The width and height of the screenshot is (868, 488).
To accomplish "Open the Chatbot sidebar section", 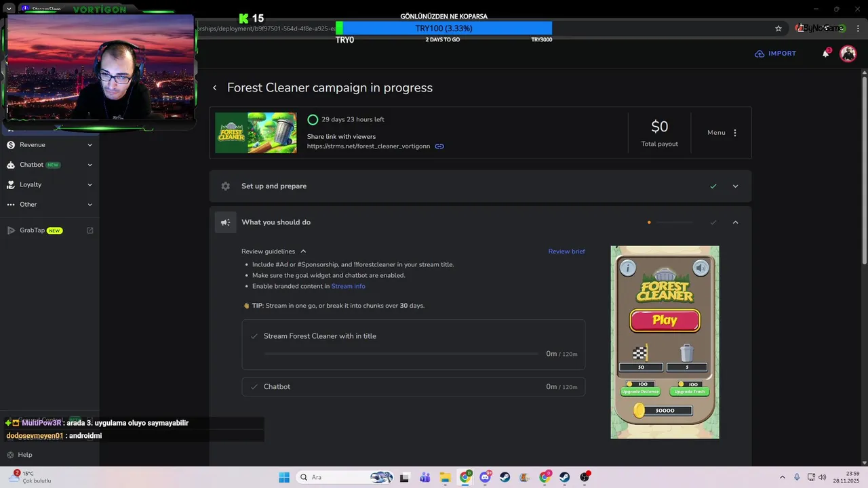I will [50, 165].
